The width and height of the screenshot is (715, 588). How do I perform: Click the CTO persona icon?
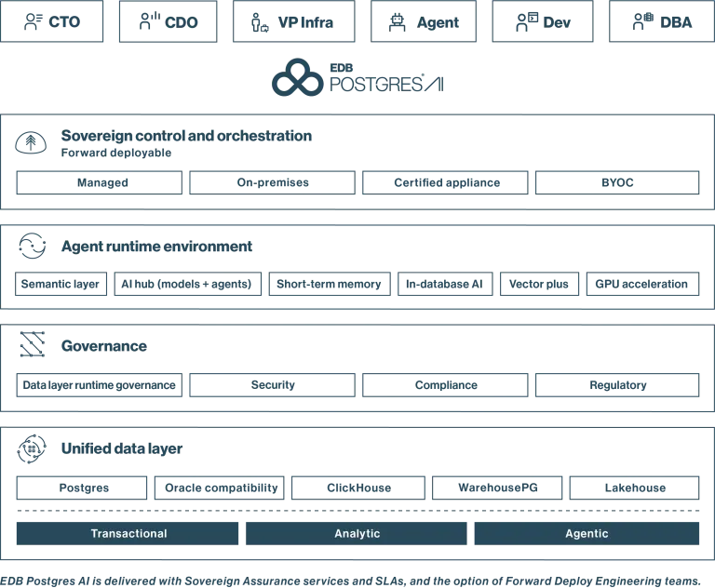(34, 21)
